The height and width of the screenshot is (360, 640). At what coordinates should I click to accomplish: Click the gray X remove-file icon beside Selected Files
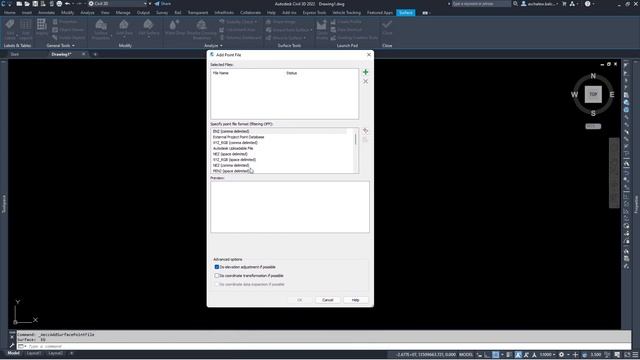pyautogui.click(x=365, y=81)
